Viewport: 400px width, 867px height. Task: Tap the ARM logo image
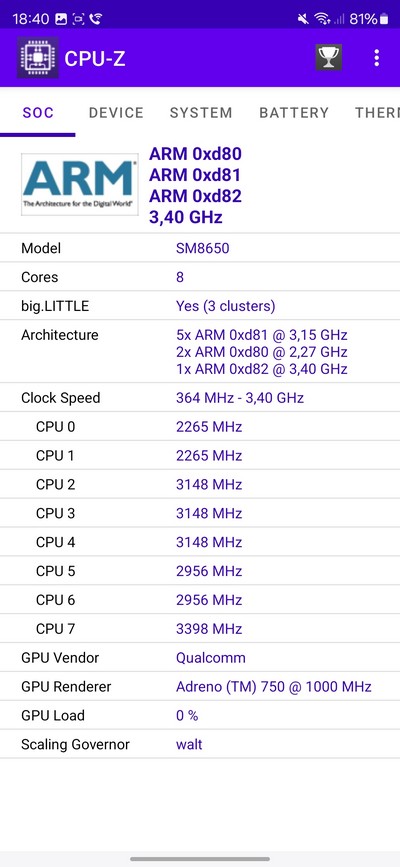click(x=80, y=185)
